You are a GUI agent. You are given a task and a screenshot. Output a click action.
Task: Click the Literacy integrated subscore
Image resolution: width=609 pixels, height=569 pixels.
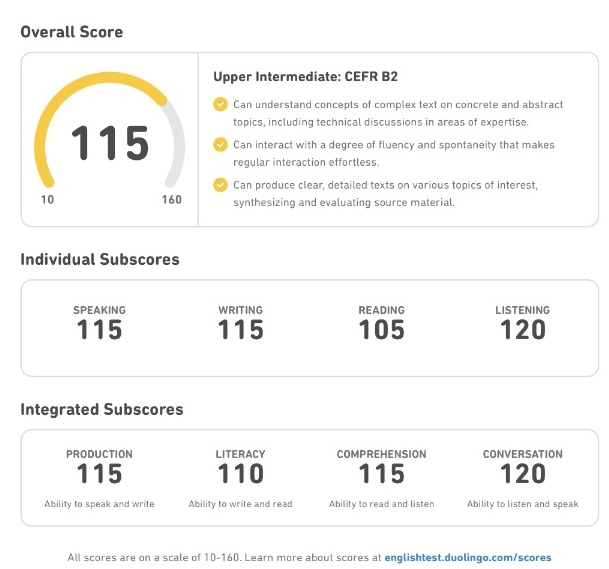coord(241,474)
